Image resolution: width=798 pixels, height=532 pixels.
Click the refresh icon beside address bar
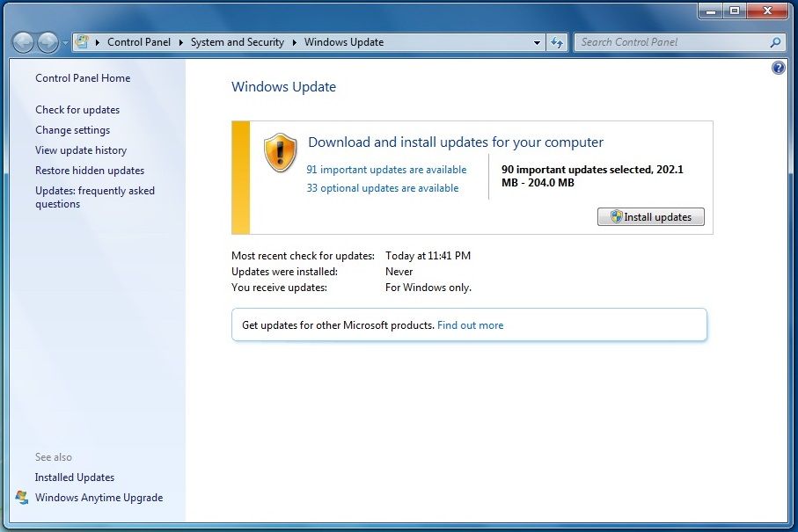(556, 42)
